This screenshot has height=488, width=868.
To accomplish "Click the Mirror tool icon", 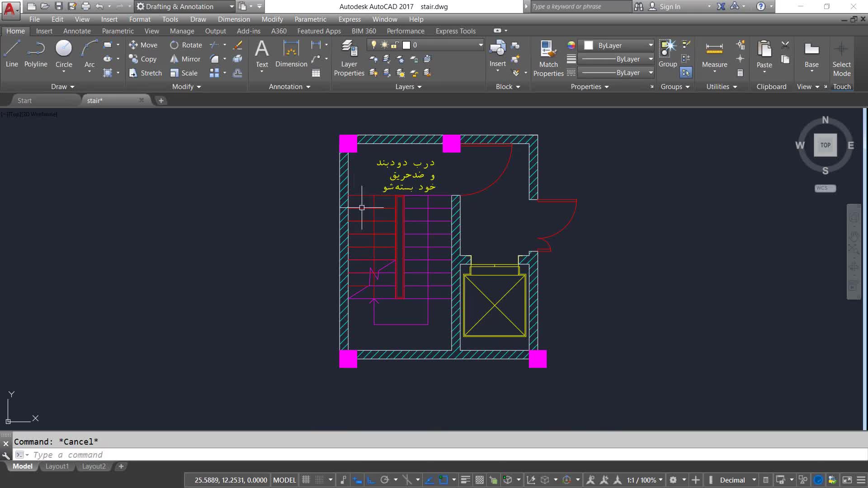I will [x=175, y=59].
